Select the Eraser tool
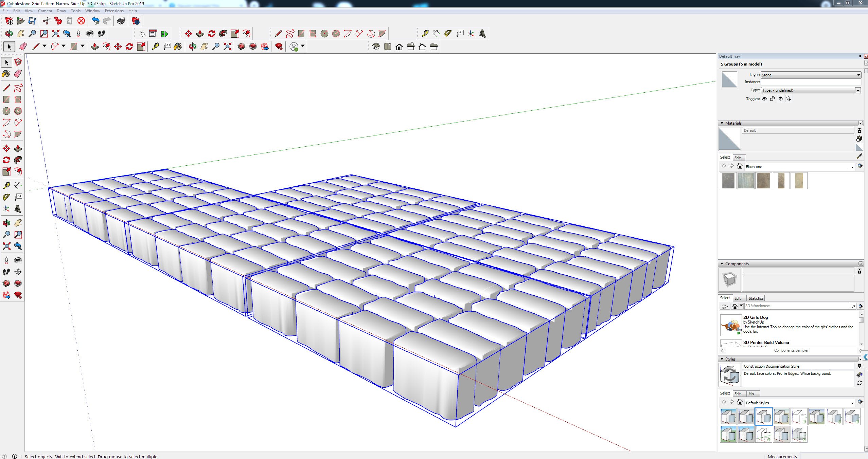 click(23, 47)
